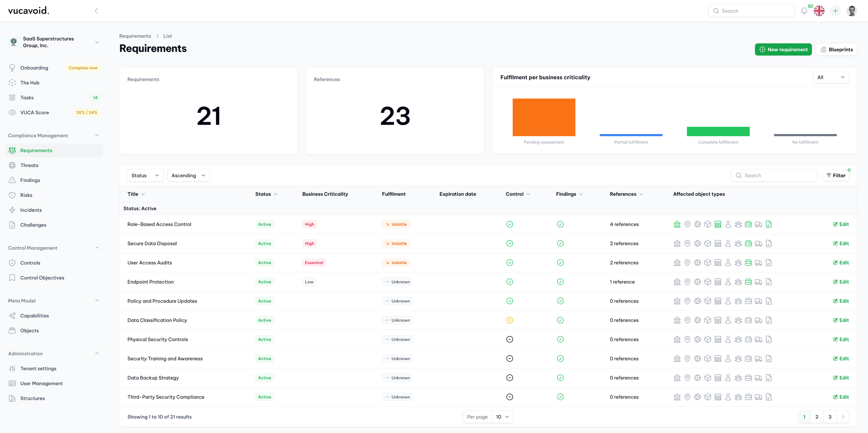Click the Incidents lightning icon in sidebar
868x433 pixels.
pyautogui.click(x=12, y=210)
